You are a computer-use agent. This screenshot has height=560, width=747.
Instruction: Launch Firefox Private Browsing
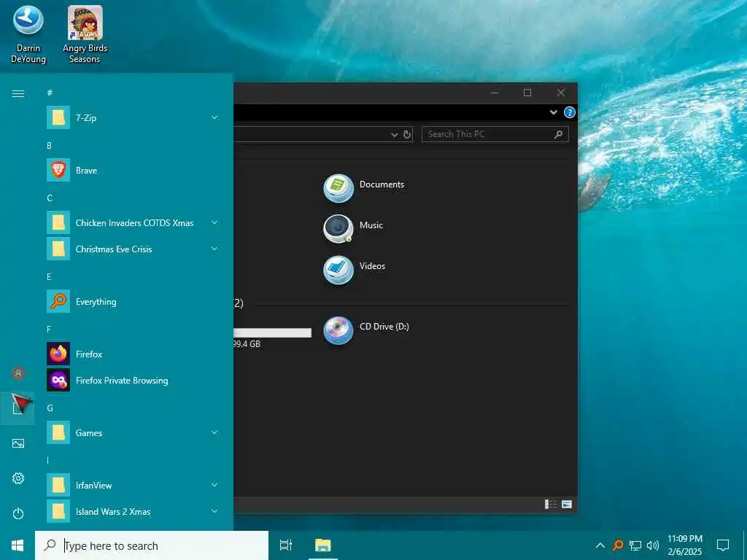click(133, 381)
